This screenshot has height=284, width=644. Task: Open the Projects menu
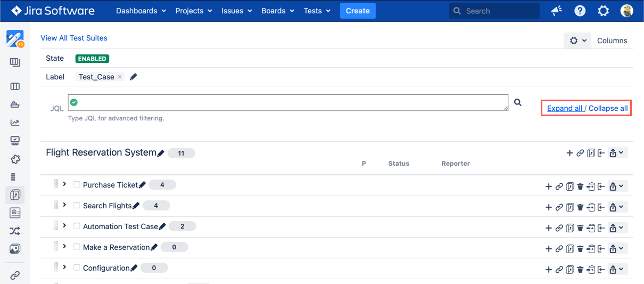194,11
